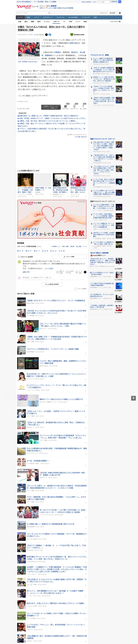Open the 購入履歴 link
This screenshot has height=644, width=138.
pos(112,13)
